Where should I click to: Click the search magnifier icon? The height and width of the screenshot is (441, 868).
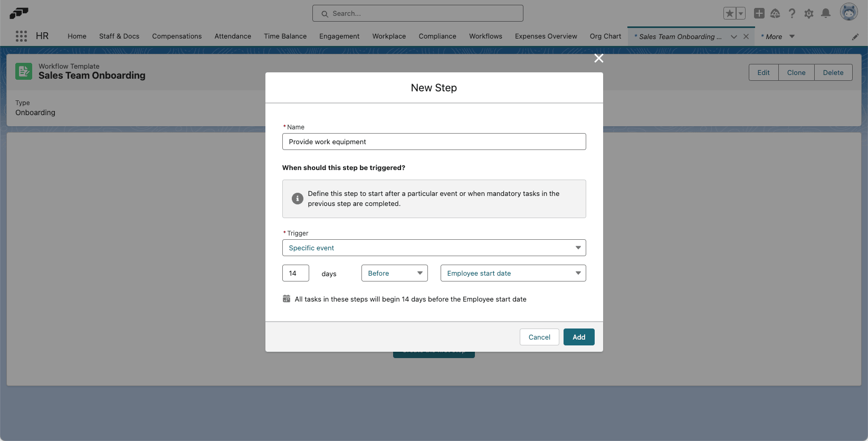(x=325, y=14)
